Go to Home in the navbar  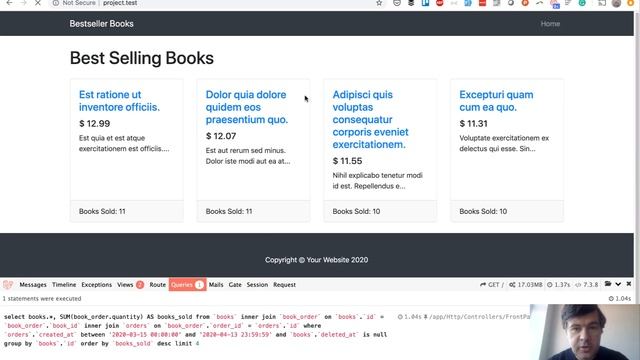click(550, 24)
